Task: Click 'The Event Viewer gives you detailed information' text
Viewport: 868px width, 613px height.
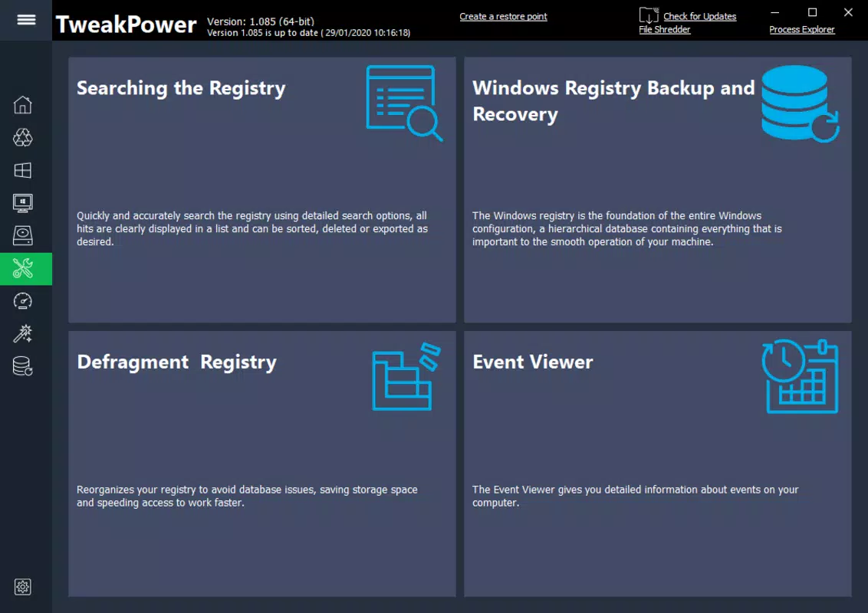Action: pyautogui.click(x=635, y=497)
